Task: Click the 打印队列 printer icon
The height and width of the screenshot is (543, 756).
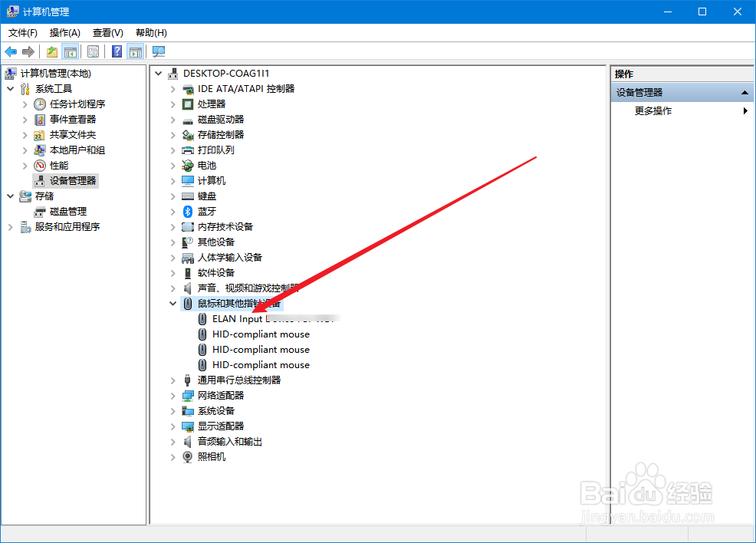Action: [188, 150]
